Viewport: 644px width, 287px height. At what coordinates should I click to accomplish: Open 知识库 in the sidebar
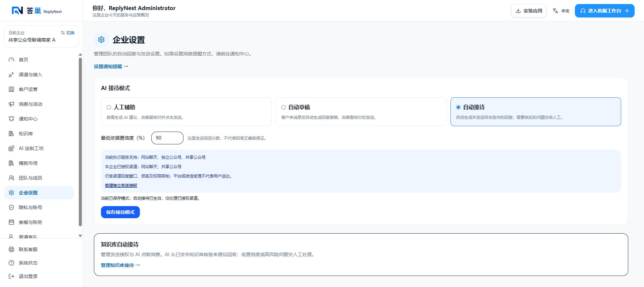pos(39,134)
